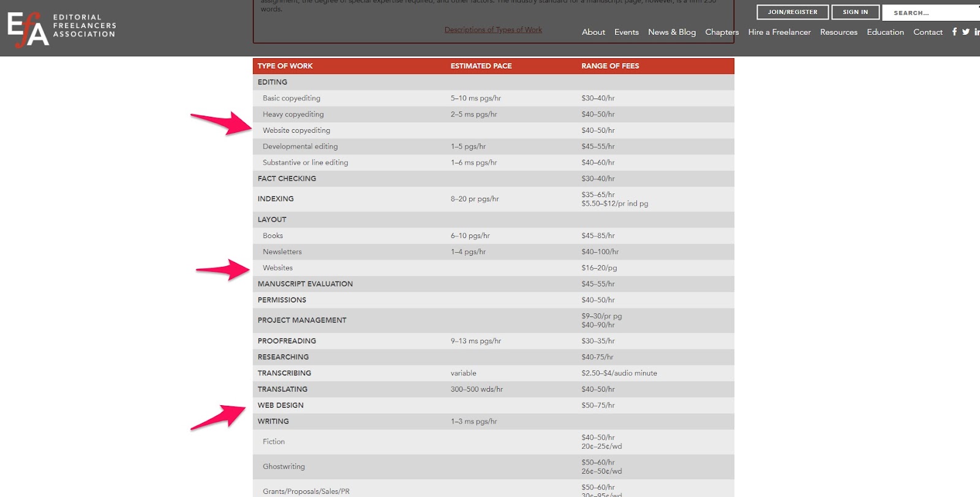Open the News & Blog menu
Screen dimensions: 980x497
tap(672, 32)
